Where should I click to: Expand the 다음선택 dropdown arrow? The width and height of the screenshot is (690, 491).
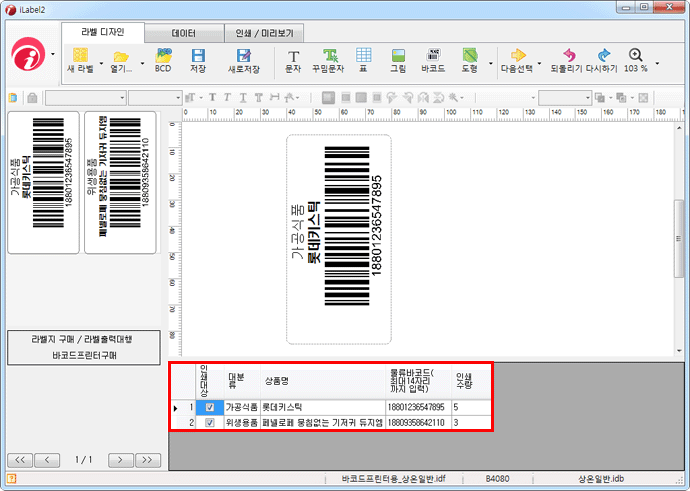[x=539, y=63]
